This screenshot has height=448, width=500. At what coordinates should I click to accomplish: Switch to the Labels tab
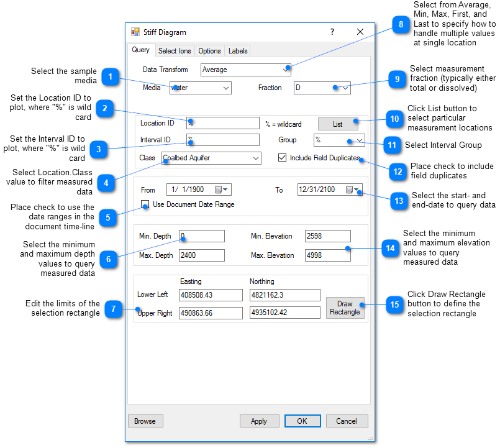tap(238, 50)
